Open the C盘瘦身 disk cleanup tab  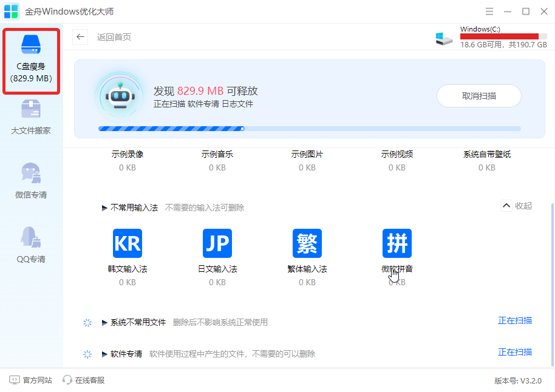point(31,61)
